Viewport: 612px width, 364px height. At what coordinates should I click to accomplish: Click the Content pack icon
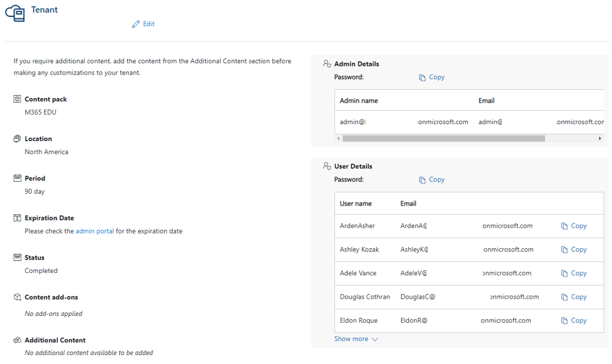17,99
